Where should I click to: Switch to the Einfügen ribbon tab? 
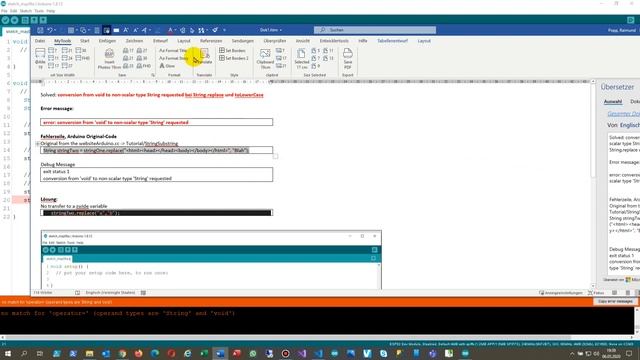coord(107,41)
